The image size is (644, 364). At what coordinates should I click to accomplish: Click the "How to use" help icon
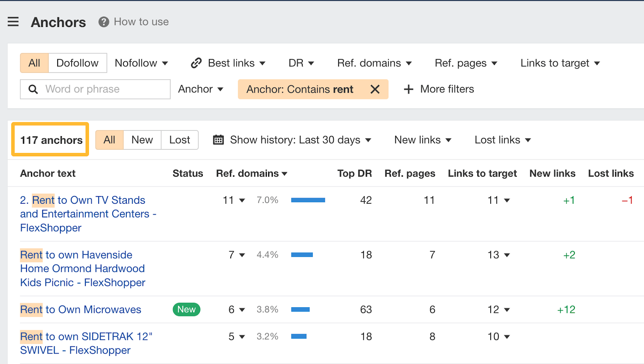(x=103, y=22)
